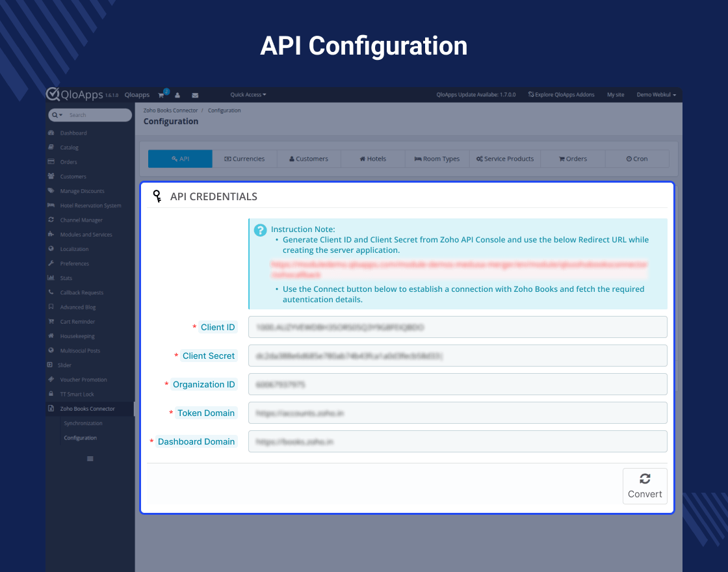Click the Channel Manager refresh icon
728x572 pixels.
point(51,220)
